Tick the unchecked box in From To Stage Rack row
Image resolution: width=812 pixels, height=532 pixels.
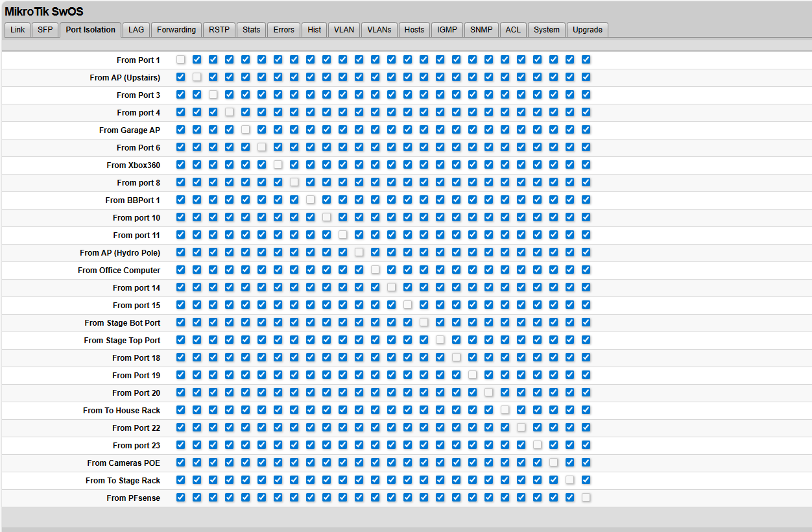click(569, 480)
